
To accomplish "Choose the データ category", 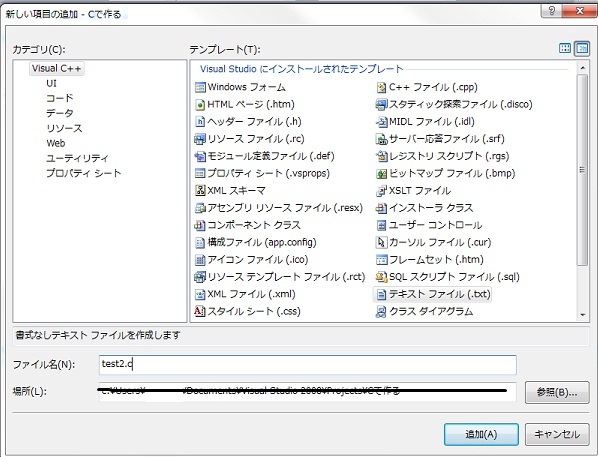I will [x=59, y=113].
